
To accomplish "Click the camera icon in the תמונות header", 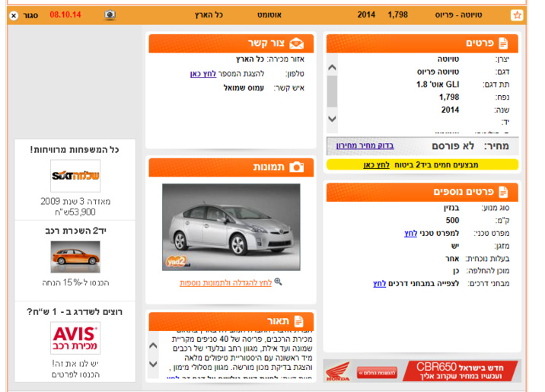I will 297,167.
